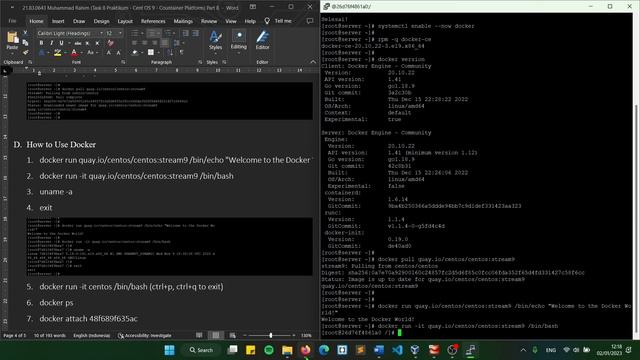Toggle Italic formatting

51,43
